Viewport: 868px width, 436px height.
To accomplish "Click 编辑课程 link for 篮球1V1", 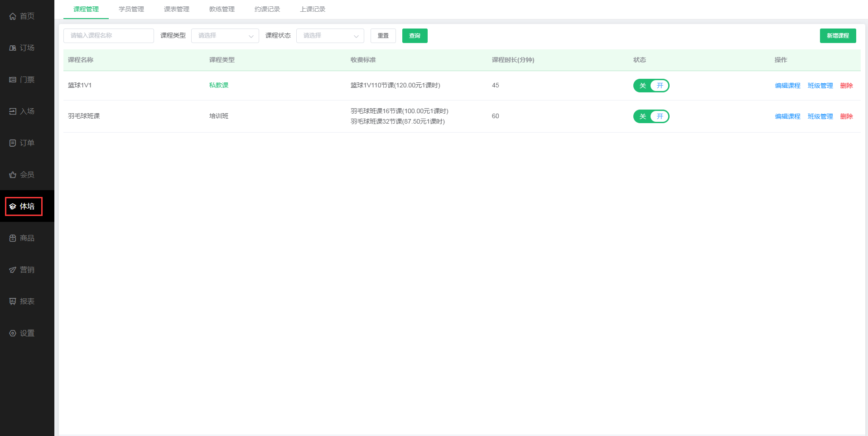I will click(787, 86).
